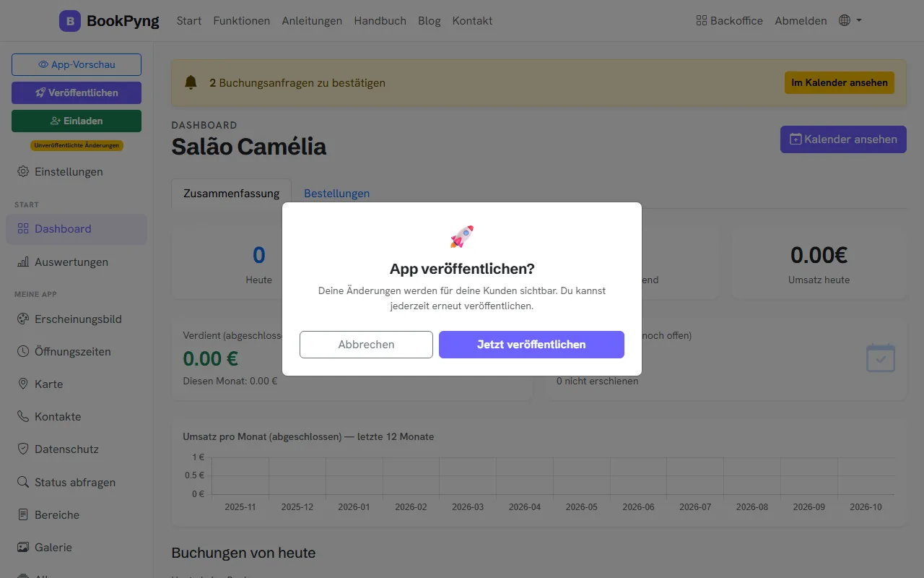Click the Kalender ansehen button
The width and height of the screenshot is (924, 578).
pos(843,139)
